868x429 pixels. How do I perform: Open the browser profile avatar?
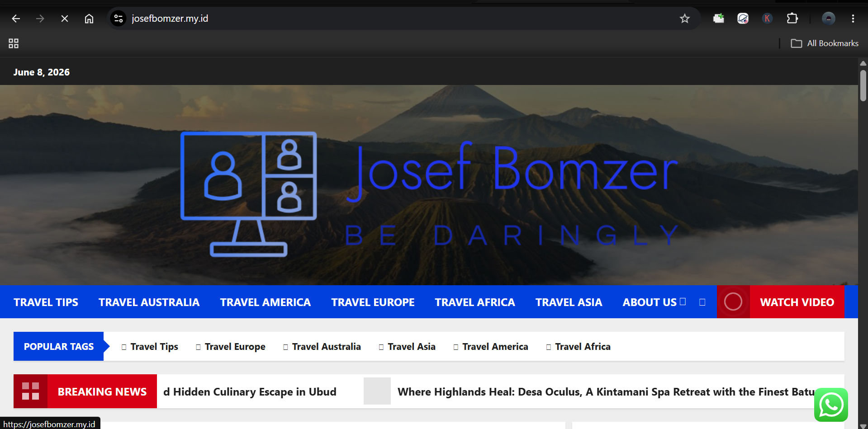pos(828,19)
